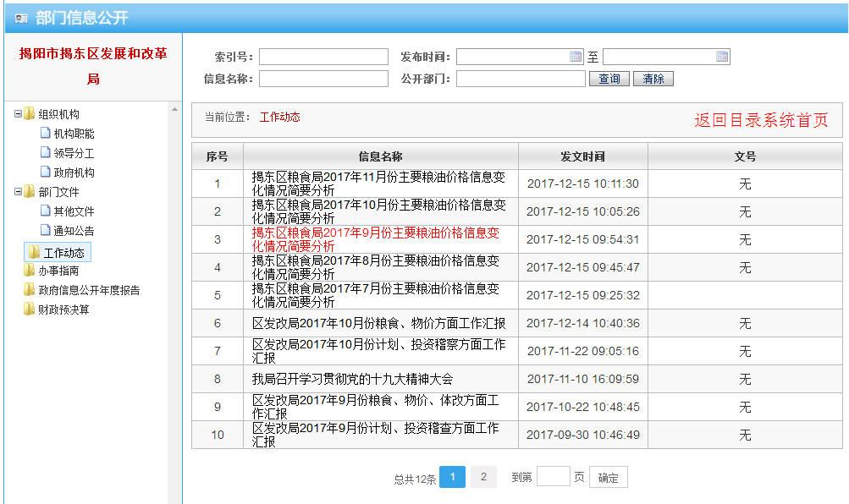
Task: Click the 2017-11-10 16:09:59 timestamp cell
Action: click(583, 379)
